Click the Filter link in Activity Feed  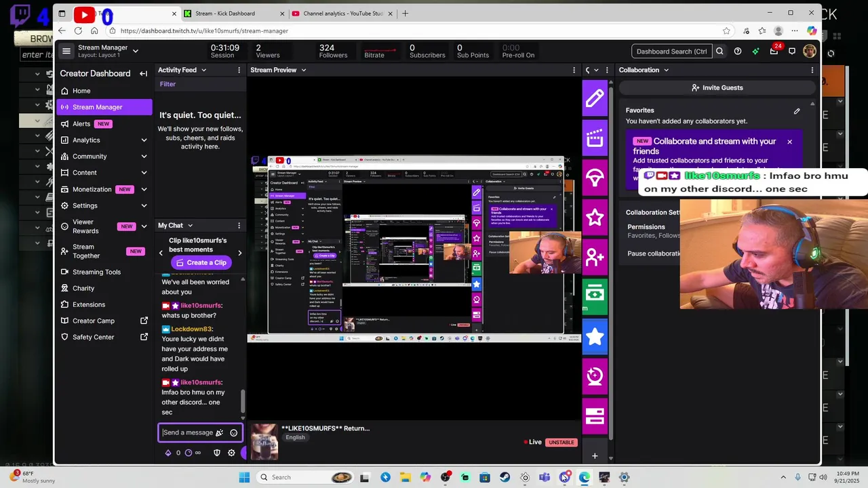point(167,84)
